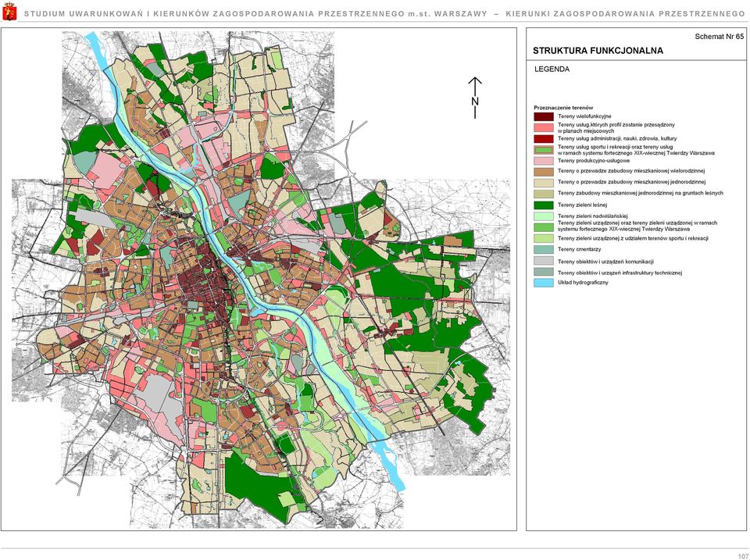Select the 'Tereny zieleni nadwiślańskiej' pale green swatch
The image size is (750, 560).
[544, 216]
